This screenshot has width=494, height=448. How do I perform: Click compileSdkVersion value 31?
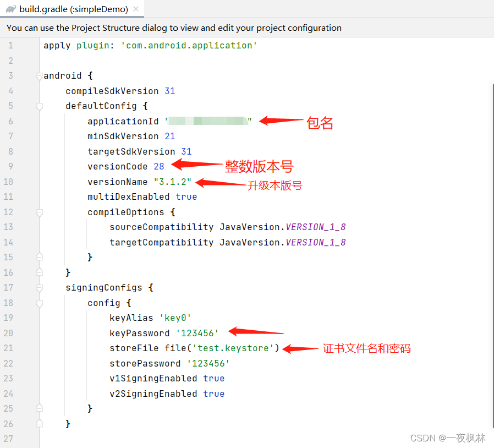click(x=170, y=91)
